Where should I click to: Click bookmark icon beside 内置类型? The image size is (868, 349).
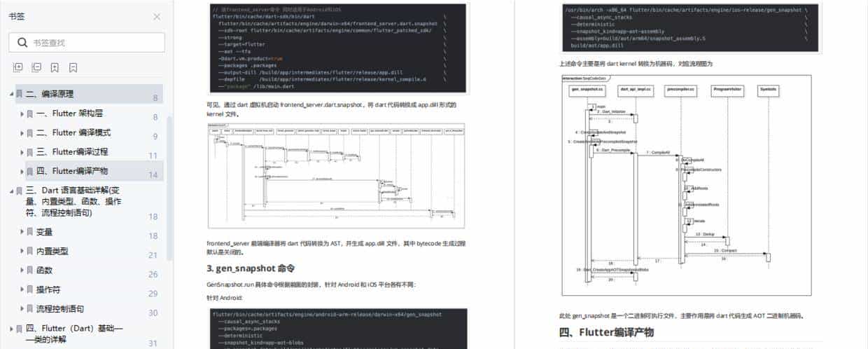tap(30, 251)
